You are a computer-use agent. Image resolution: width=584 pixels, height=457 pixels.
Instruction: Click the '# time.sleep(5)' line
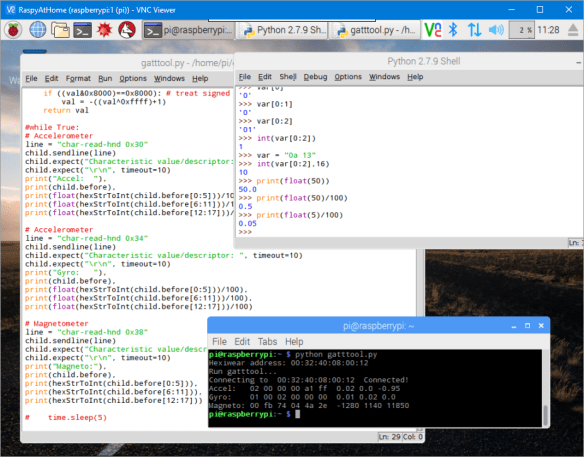click(x=66, y=417)
